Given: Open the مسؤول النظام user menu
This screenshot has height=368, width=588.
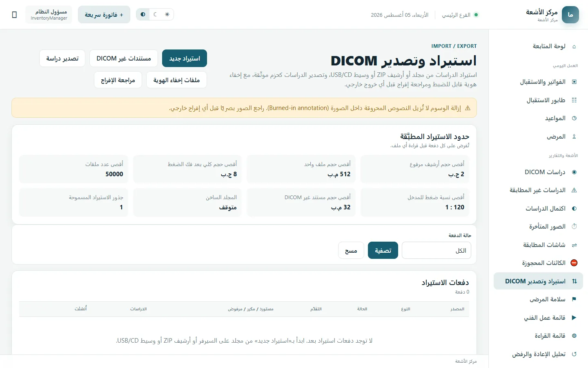Looking at the screenshot, I should 49,15.
